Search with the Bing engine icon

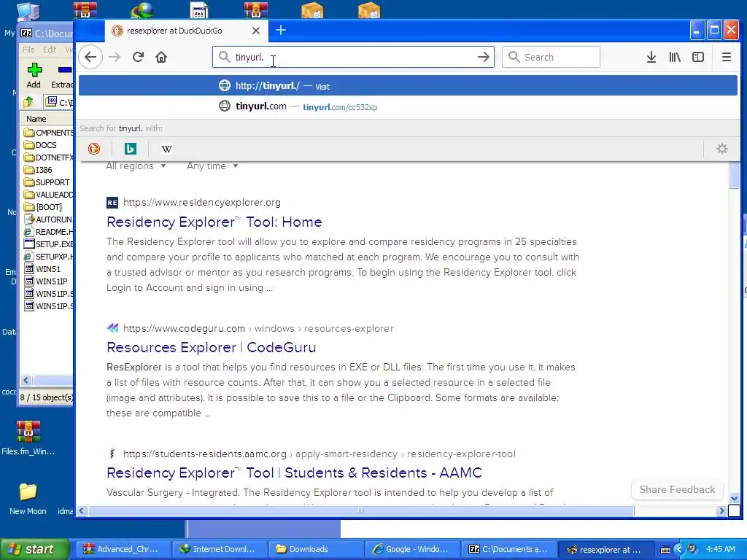[130, 149]
